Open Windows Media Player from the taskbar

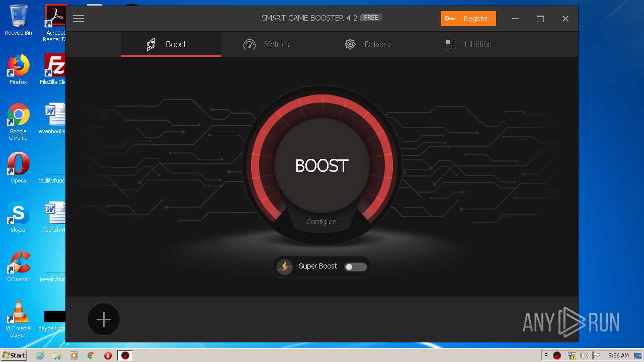tap(74, 355)
